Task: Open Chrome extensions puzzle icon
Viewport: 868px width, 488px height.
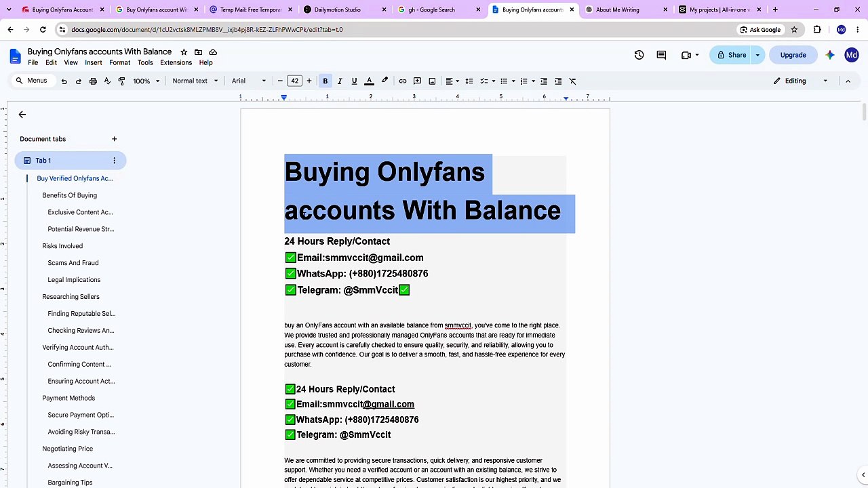Action: 817,30
